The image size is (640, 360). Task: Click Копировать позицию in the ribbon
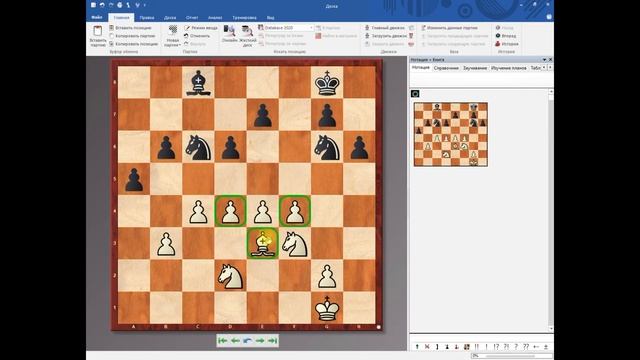[133, 44]
